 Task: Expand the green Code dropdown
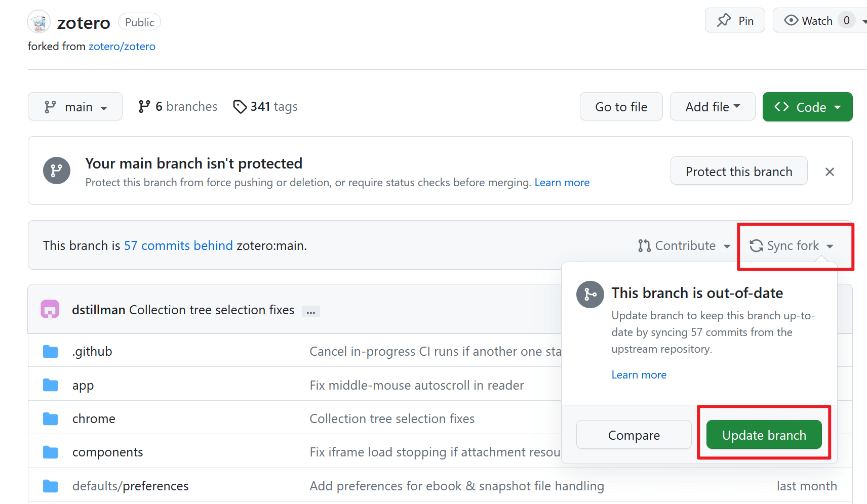coord(807,107)
